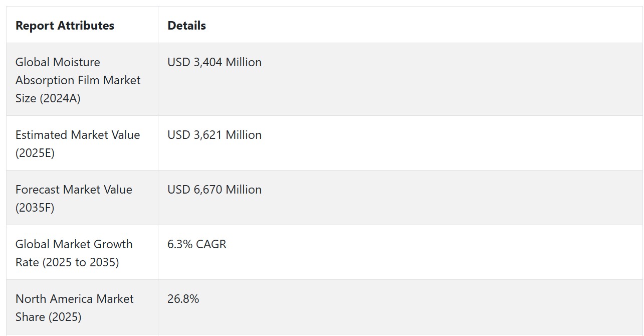Select North America Market Share (2025) cell
The height and width of the screenshot is (336, 644).
pyautogui.click(x=82, y=307)
